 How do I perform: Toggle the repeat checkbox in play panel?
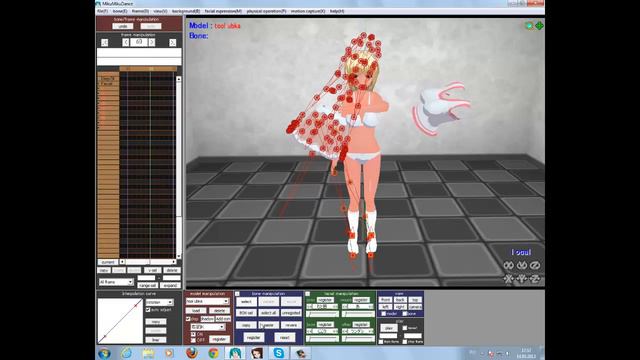(x=404, y=328)
